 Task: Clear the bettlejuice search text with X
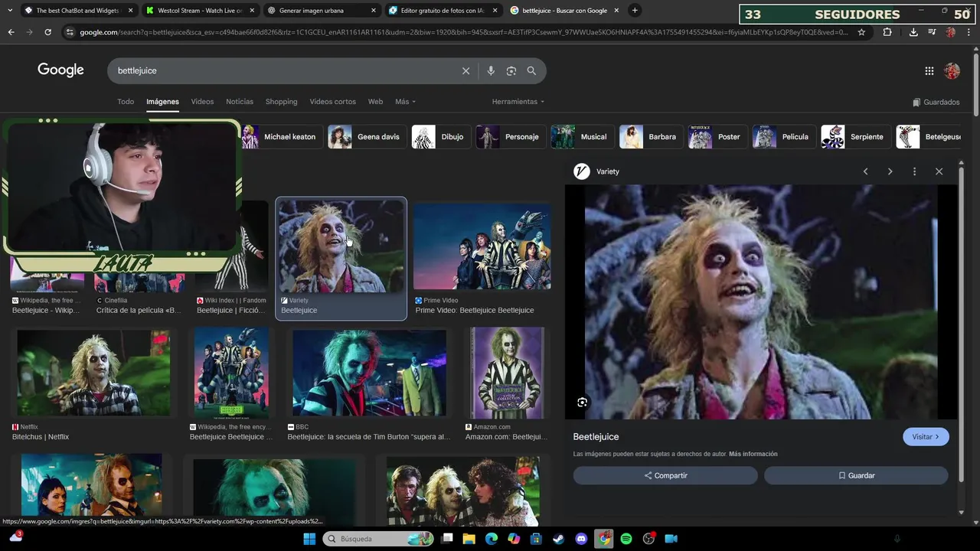coord(465,70)
